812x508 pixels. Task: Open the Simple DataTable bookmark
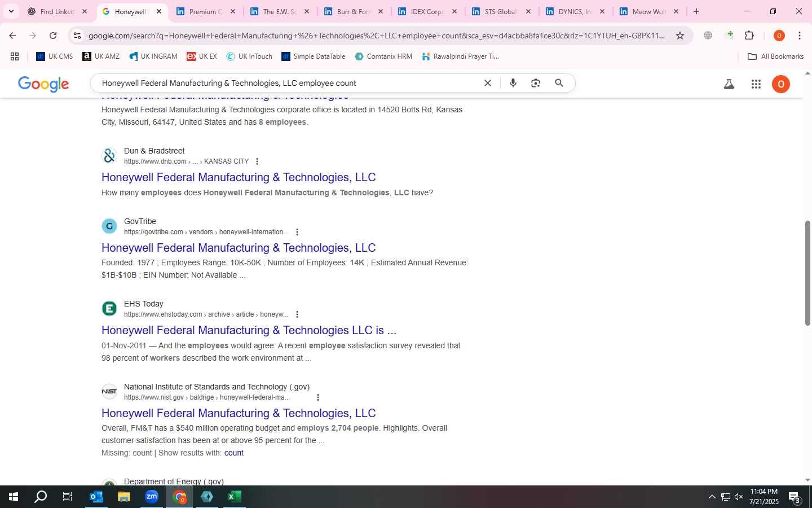pos(314,56)
